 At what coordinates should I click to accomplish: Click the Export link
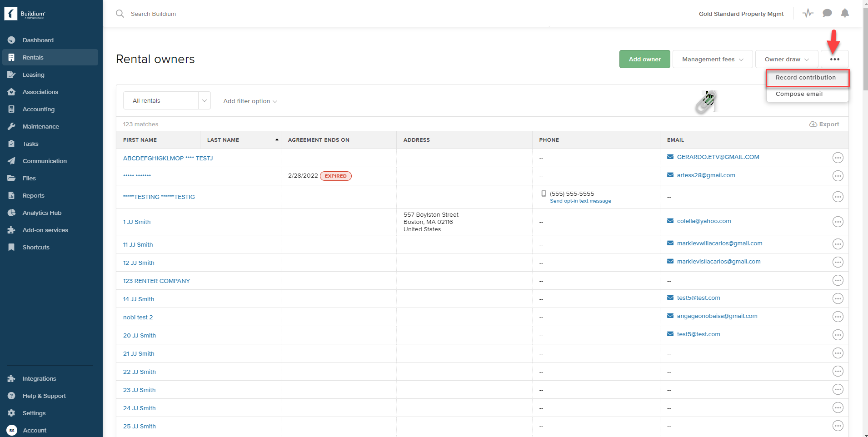824,124
